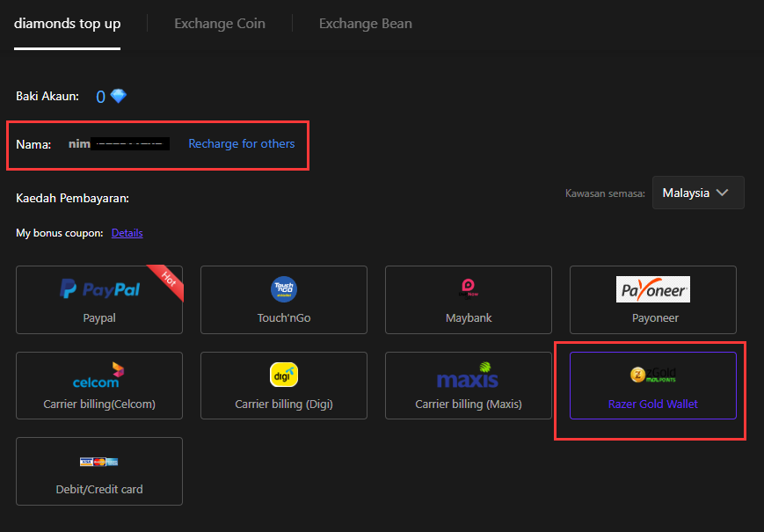Click the Nama label

coord(33,145)
